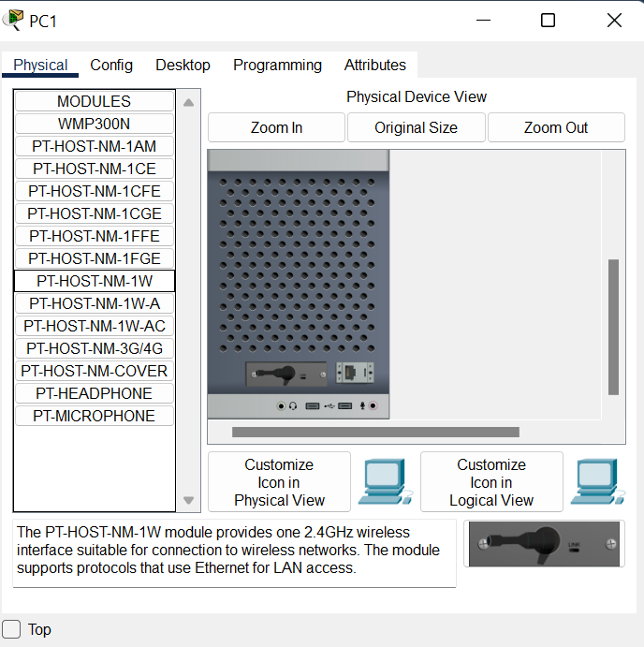Select the PT-MICROPHONE module

tap(94, 416)
